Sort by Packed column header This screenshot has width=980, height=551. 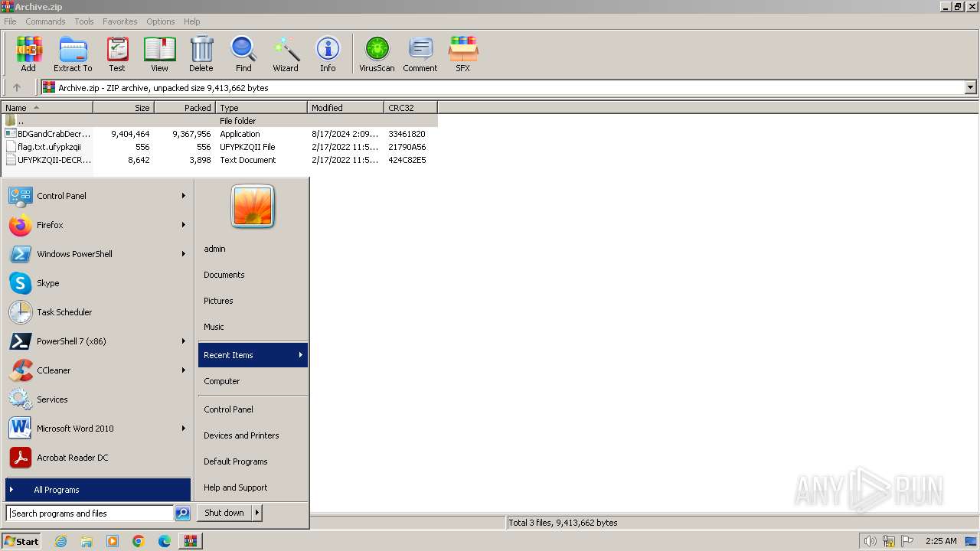(x=185, y=108)
